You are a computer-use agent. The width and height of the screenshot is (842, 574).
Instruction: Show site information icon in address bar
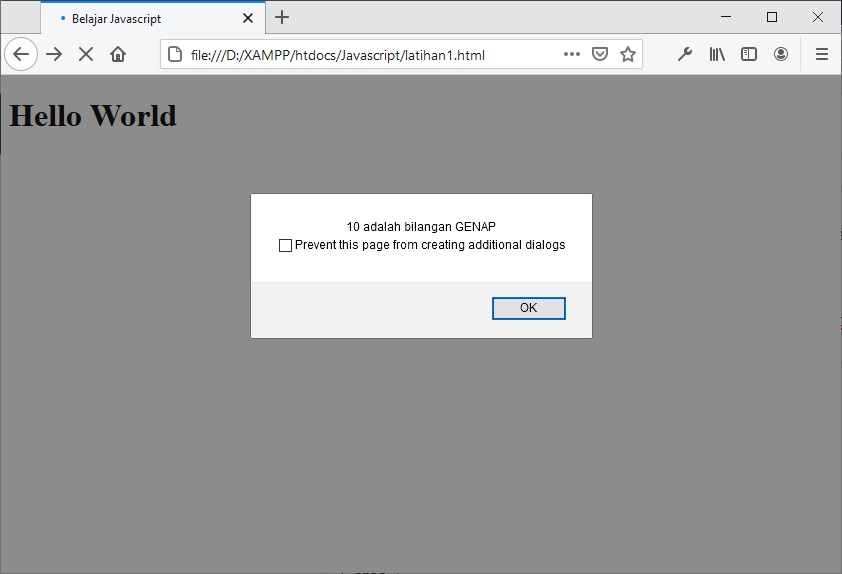point(174,54)
